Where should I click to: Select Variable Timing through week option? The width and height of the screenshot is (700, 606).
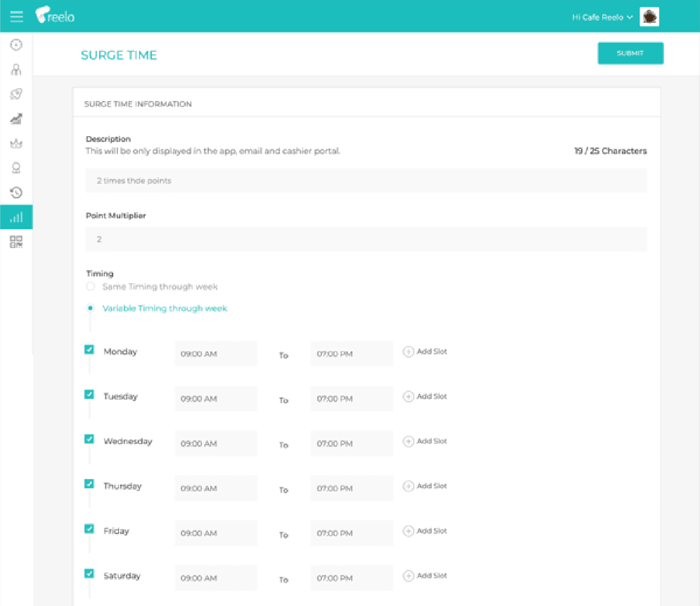click(91, 308)
